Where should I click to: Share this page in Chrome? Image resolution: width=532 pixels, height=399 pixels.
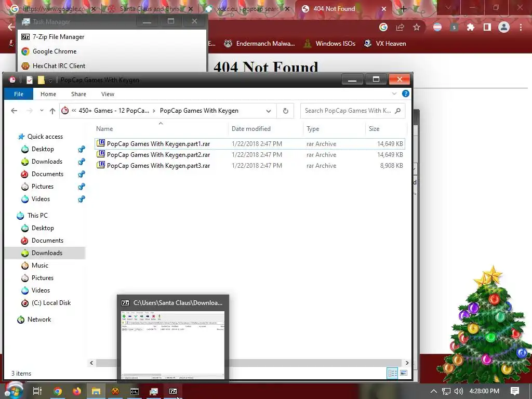[x=400, y=27]
